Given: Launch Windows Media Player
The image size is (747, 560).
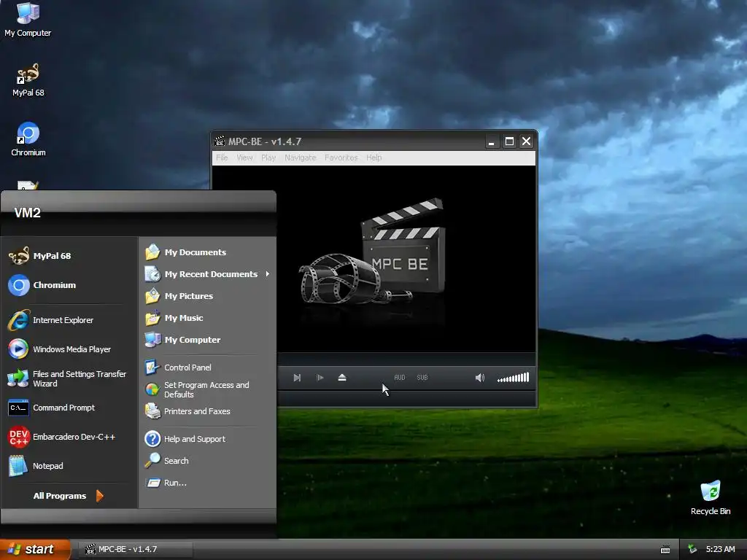Looking at the screenshot, I should pos(69,349).
